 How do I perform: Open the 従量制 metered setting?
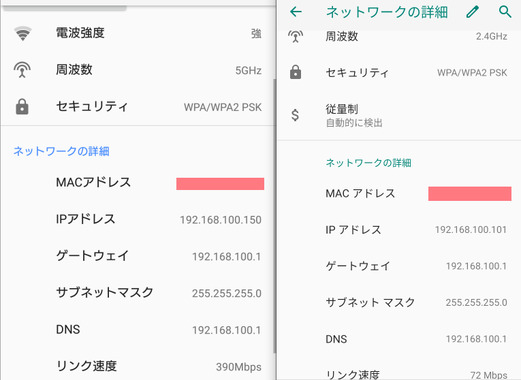(x=399, y=115)
